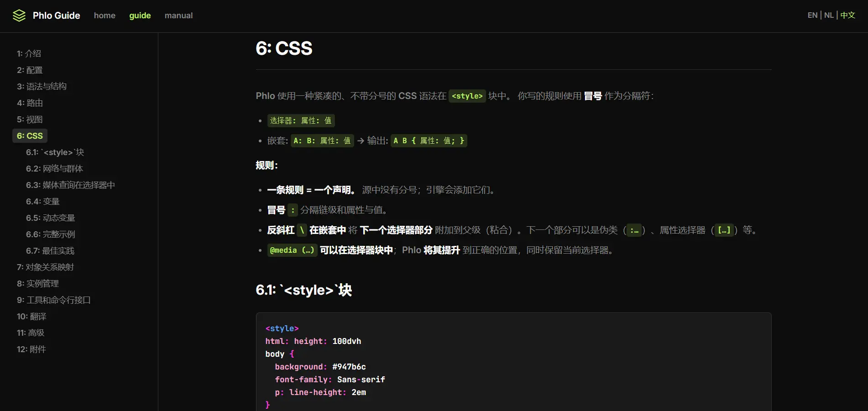Click the Phlo Guide stacked layers logo
The image size is (868, 411).
tap(19, 16)
